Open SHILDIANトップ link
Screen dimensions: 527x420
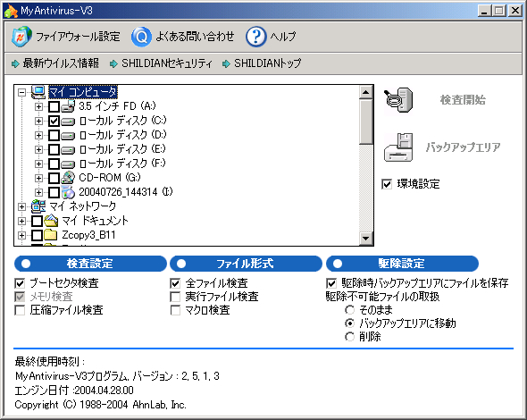(x=268, y=63)
